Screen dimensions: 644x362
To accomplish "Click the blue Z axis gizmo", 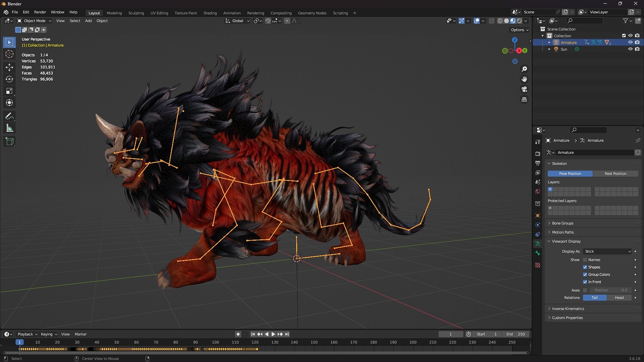I will click(x=515, y=40).
